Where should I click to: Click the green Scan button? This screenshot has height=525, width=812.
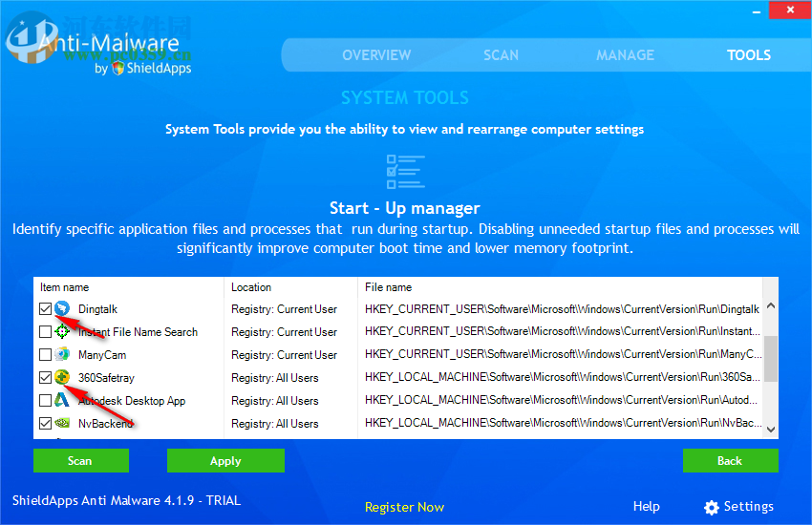click(x=81, y=460)
